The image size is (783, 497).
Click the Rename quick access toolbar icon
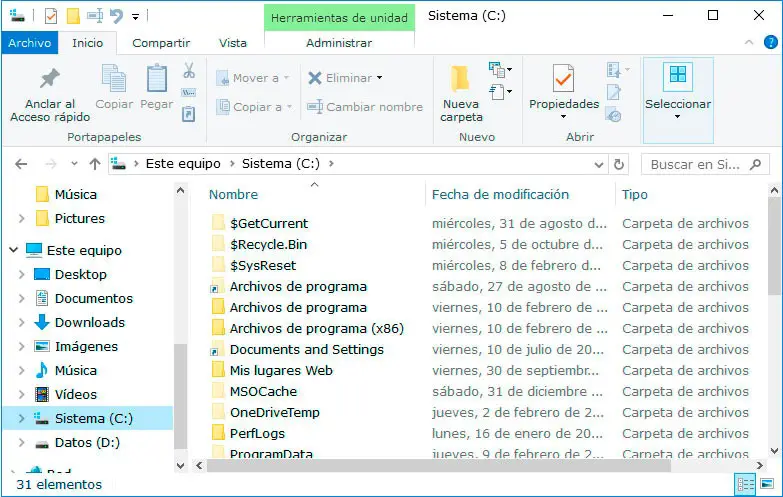(94, 16)
